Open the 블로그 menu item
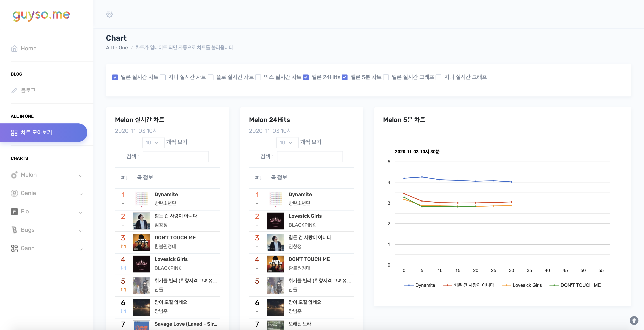Image resolution: width=644 pixels, height=330 pixels. point(28,90)
